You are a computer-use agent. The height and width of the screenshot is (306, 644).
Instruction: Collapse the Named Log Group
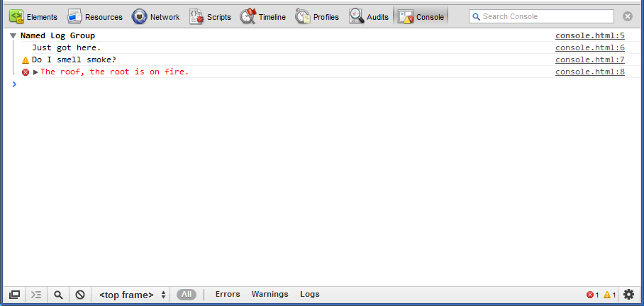point(13,35)
